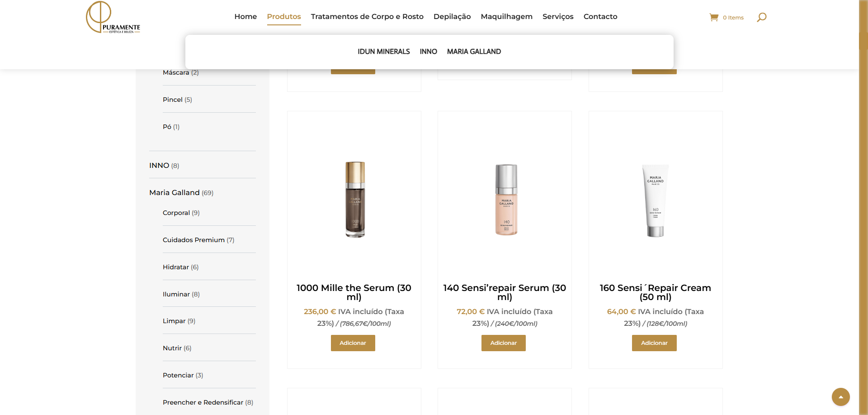The image size is (868, 415).
Task: Go to the Contacto page
Action: click(x=600, y=16)
